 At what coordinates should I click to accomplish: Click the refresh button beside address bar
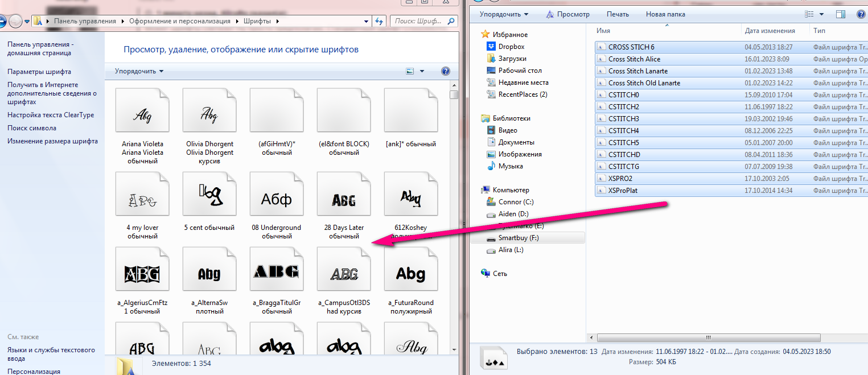pyautogui.click(x=380, y=22)
